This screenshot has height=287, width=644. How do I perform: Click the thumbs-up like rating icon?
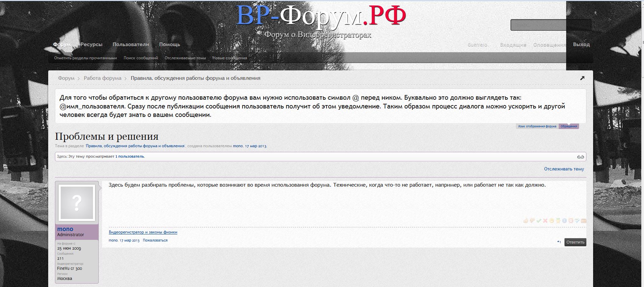(x=526, y=221)
